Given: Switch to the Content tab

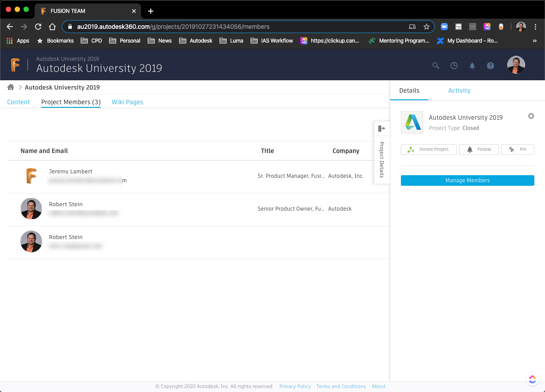Looking at the screenshot, I should 19,102.
